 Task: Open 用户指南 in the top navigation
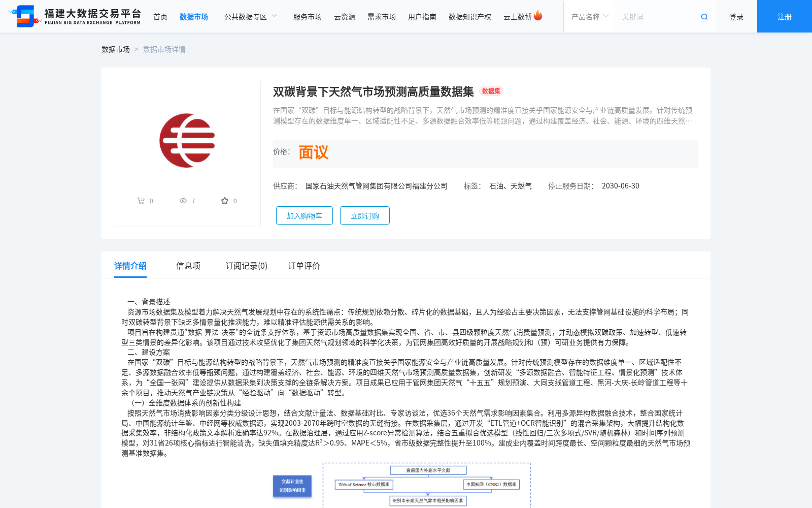coord(422,17)
